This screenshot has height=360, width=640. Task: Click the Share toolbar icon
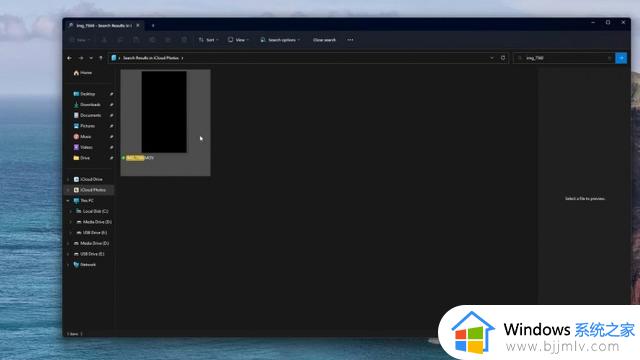(x=168, y=40)
